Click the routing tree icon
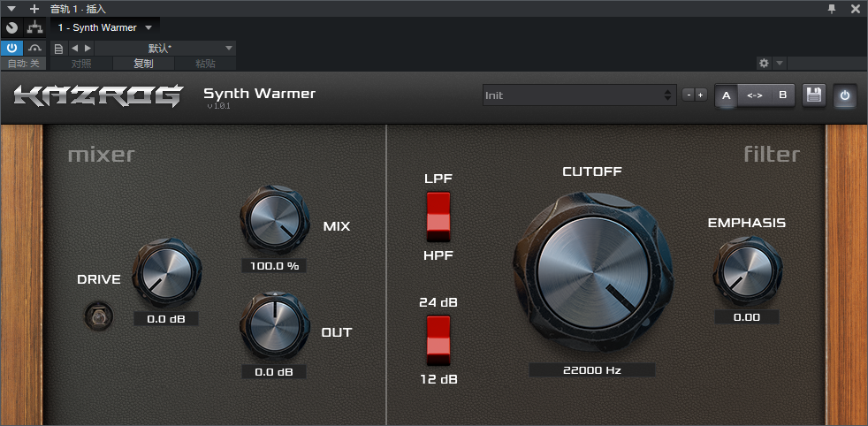The image size is (868, 426). point(34,27)
